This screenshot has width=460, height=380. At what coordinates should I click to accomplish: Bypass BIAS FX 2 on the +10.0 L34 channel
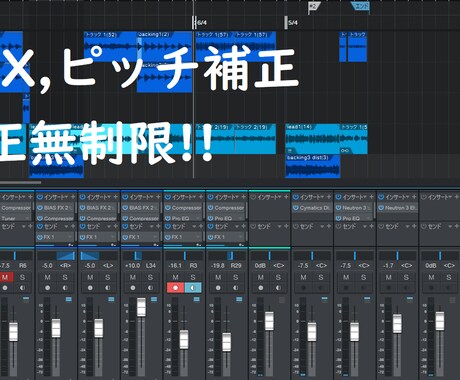point(125,208)
